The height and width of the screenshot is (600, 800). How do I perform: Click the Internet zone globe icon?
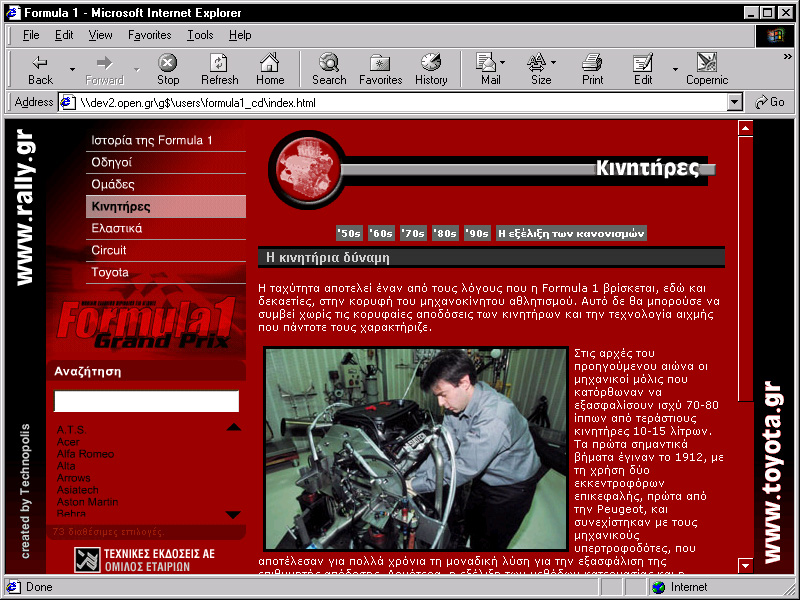click(x=659, y=587)
